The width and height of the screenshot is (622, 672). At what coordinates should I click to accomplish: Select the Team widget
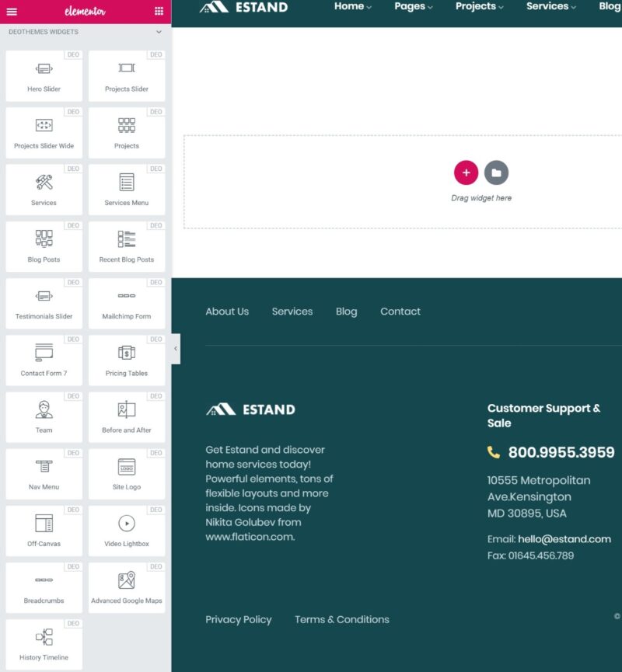44,417
